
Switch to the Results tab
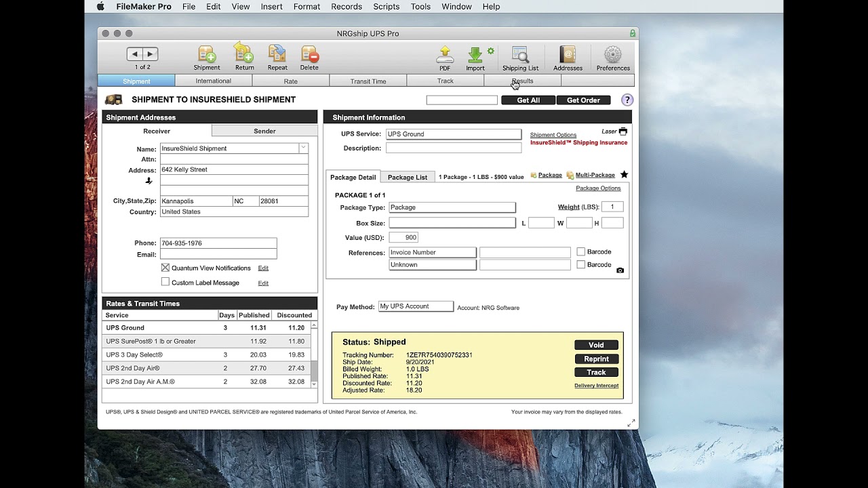pos(523,81)
